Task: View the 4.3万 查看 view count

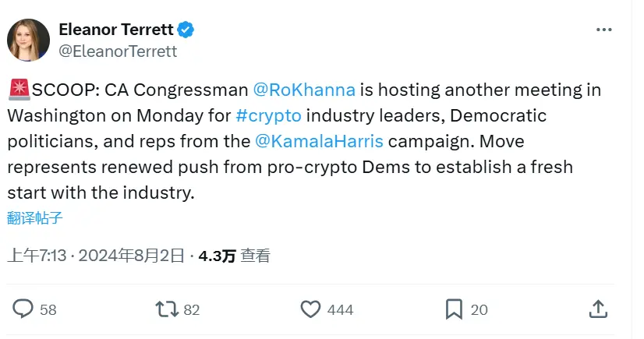Action: (235, 255)
